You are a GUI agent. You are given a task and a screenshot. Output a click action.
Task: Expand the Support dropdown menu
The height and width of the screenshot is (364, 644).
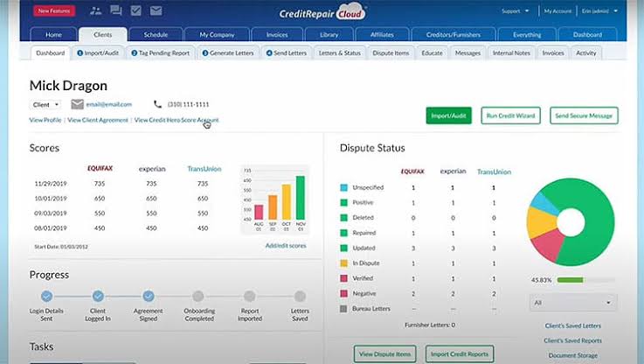click(x=515, y=11)
